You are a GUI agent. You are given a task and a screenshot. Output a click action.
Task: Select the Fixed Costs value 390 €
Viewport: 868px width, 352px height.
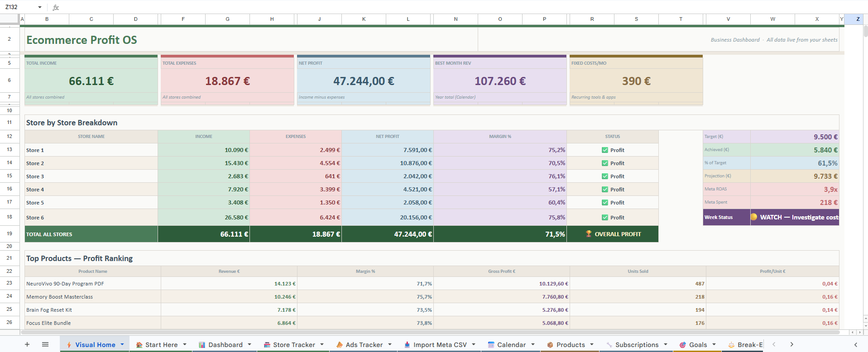pyautogui.click(x=636, y=81)
